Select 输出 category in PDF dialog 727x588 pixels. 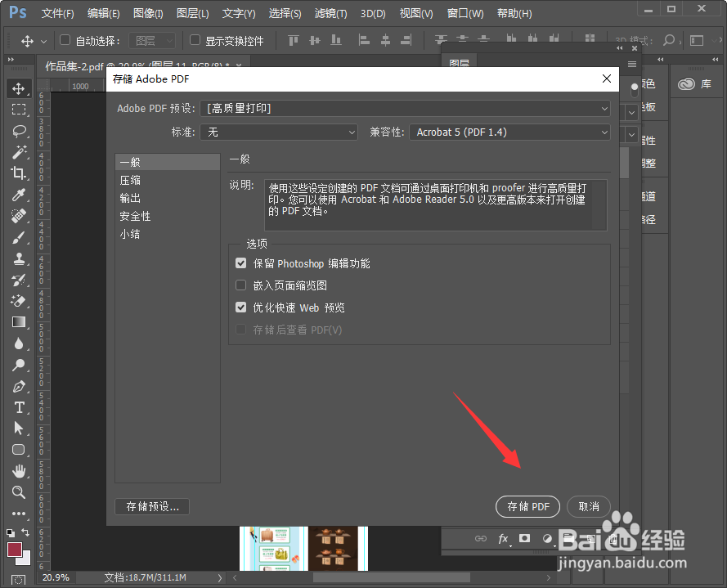pos(168,198)
